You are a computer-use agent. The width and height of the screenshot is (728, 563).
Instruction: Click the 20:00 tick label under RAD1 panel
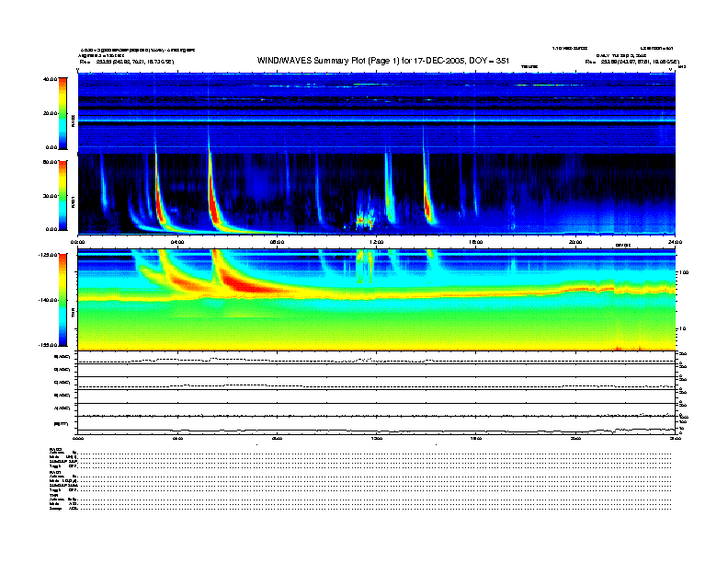click(x=575, y=242)
